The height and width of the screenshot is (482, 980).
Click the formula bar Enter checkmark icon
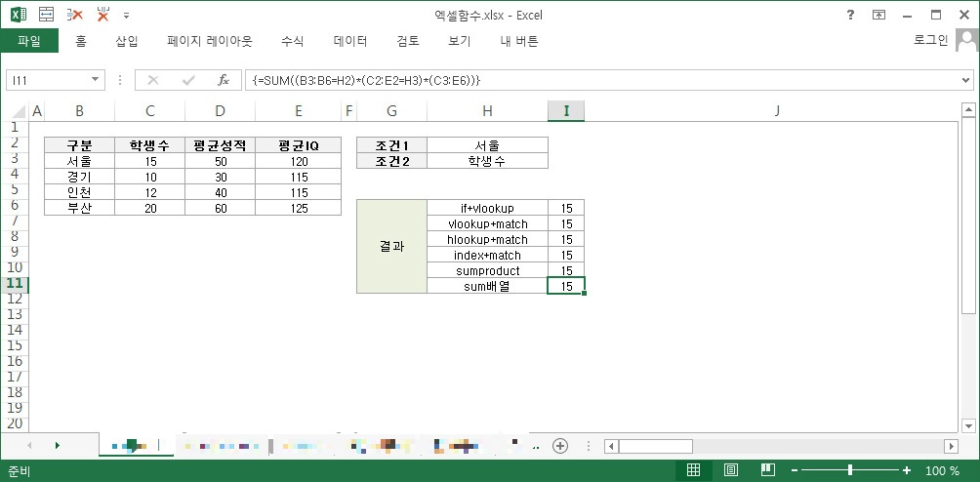(188, 80)
